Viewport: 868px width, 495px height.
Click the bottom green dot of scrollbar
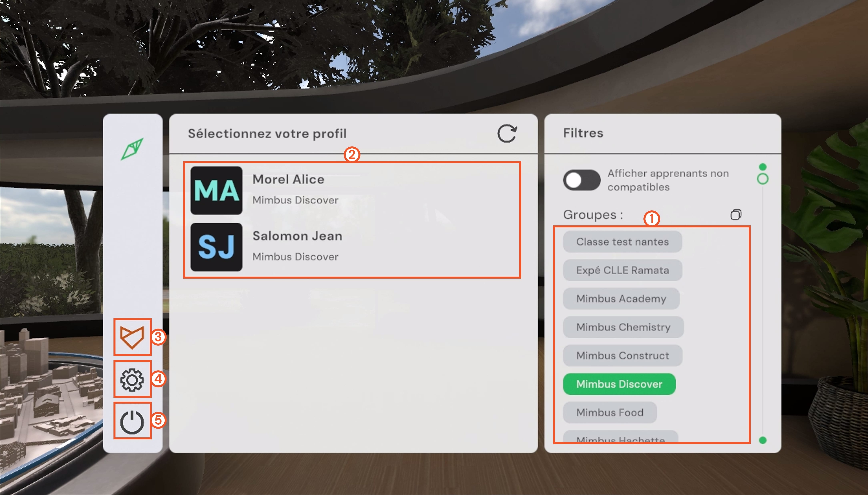click(x=763, y=440)
